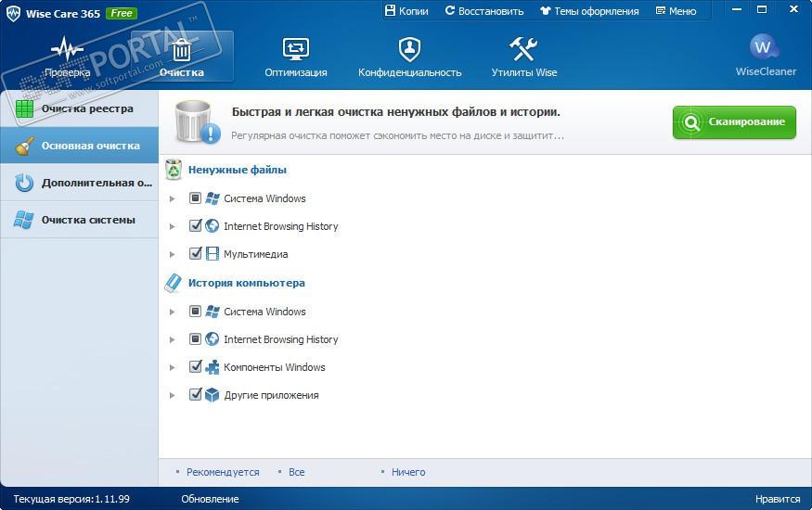Select Очистка реестра in sidebar
The width and height of the screenshot is (812, 510).
click(x=79, y=108)
